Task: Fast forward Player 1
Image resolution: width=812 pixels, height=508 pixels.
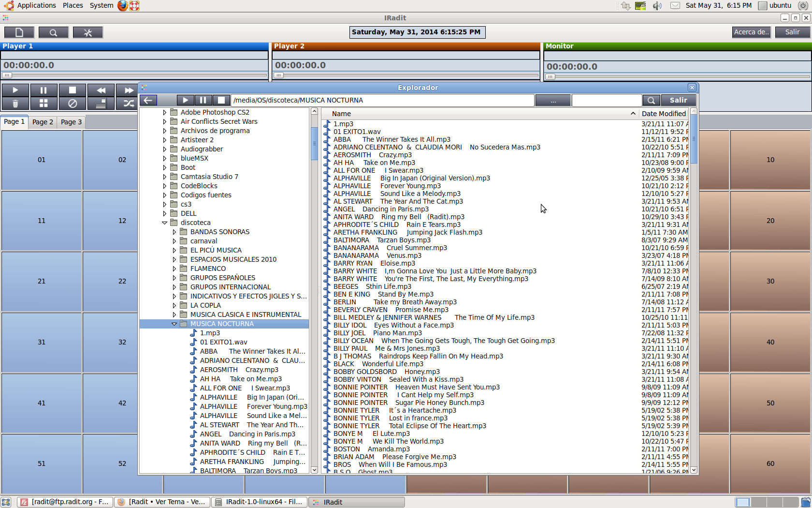Action: click(128, 90)
